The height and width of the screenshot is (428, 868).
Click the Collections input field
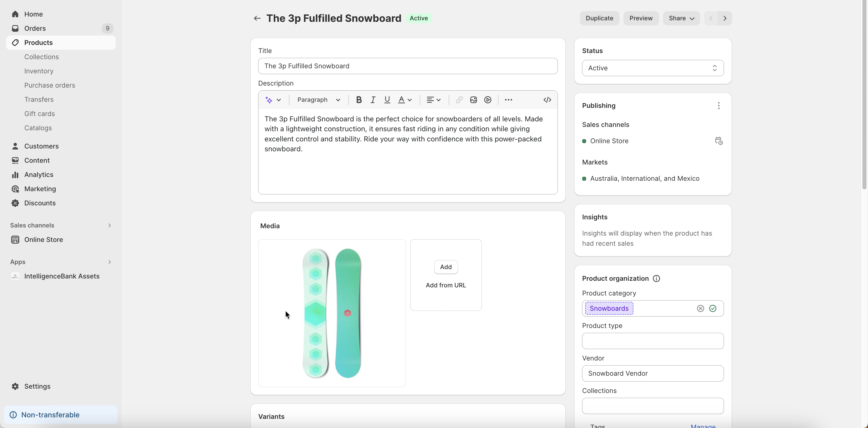click(653, 406)
